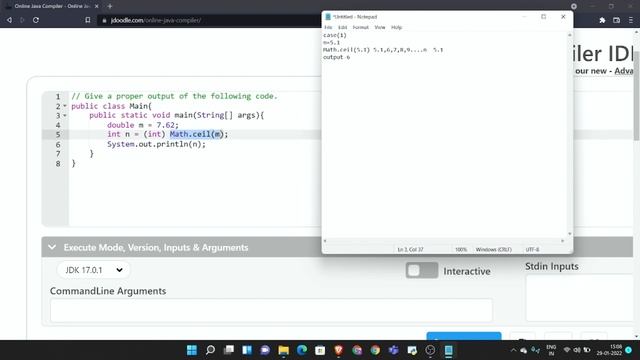Click the Stdin Inputs text area
640x360 pixels.
pyautogui.click(x=579, y=298)
